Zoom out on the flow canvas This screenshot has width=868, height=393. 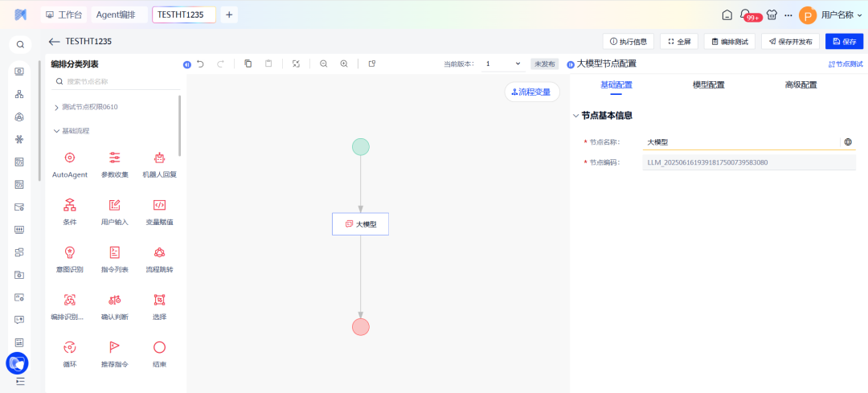pos(323,63)
